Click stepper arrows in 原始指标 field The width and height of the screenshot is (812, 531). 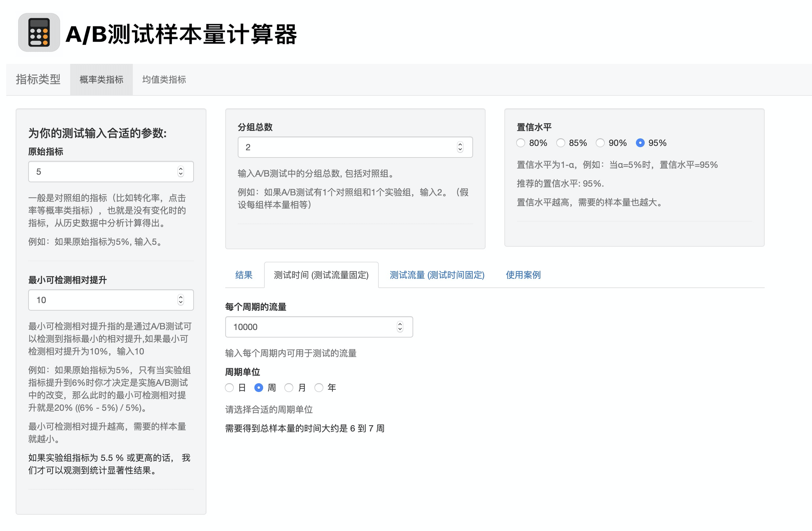pyautogui.click(x=180, y=172)
